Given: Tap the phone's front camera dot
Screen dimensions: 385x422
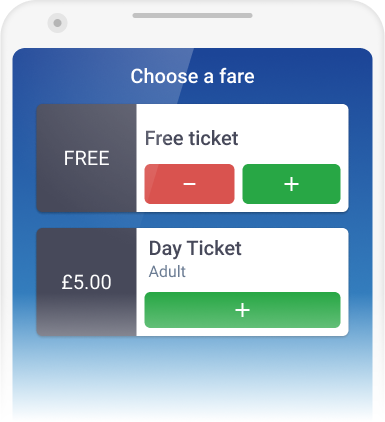Looking at the screenshot, I should point(57,23).
